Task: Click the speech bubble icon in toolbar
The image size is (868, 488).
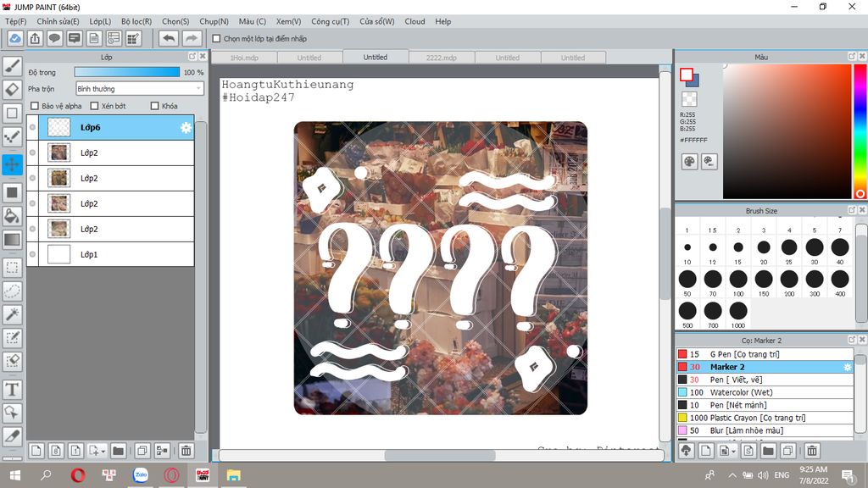Action: 54,39
